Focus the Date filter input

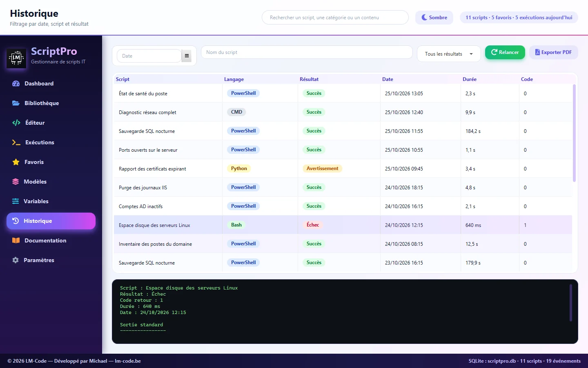[x=149, y=56]
